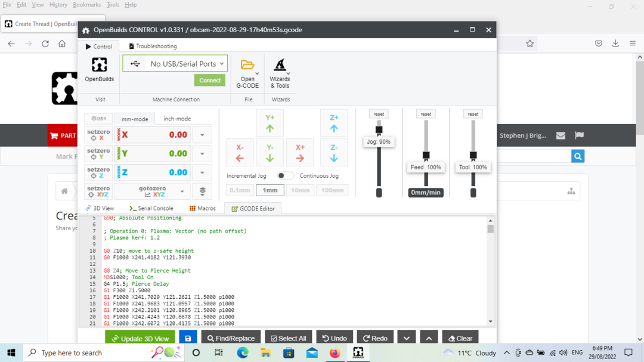This screenshot has height=362, width=644.
Task: Switch to mm-mode units
Action: pos(135,119)
